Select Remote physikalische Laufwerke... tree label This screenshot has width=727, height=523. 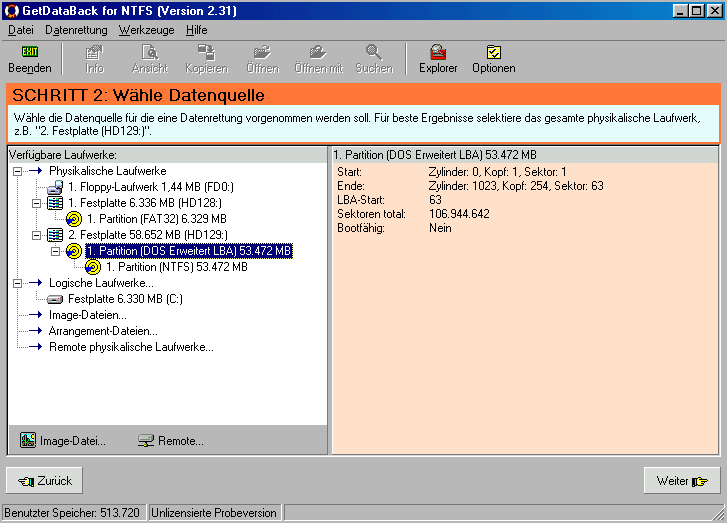[131, 347]
